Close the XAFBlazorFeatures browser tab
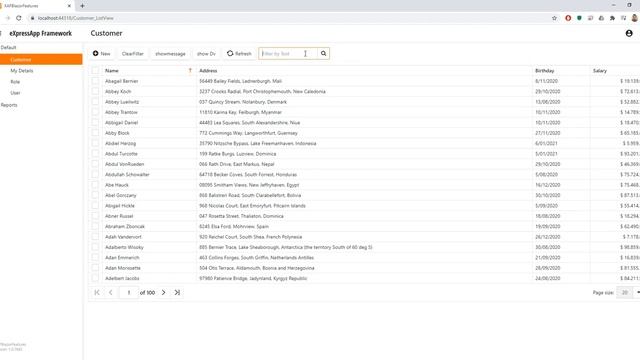 pos(69,6)
